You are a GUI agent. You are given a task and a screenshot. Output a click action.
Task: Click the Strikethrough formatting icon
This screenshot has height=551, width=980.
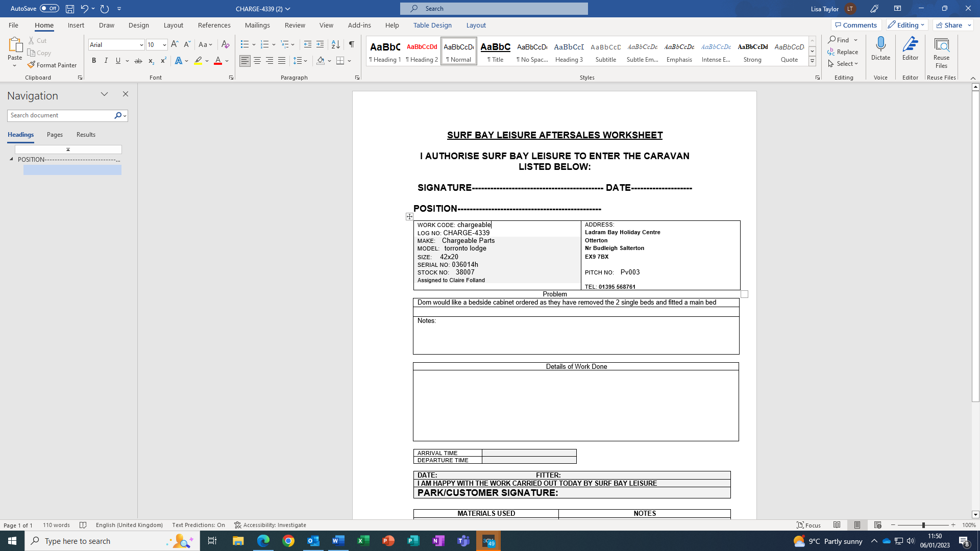(x=138, y=61)
